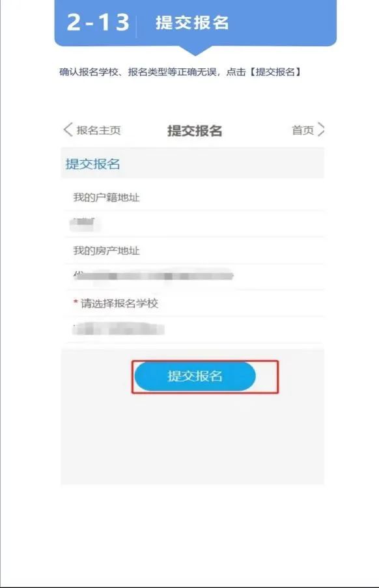This screenshot has width=379, height=588.
Task: Click the right chevron beside 首页
Action: (x=321, y=130)
